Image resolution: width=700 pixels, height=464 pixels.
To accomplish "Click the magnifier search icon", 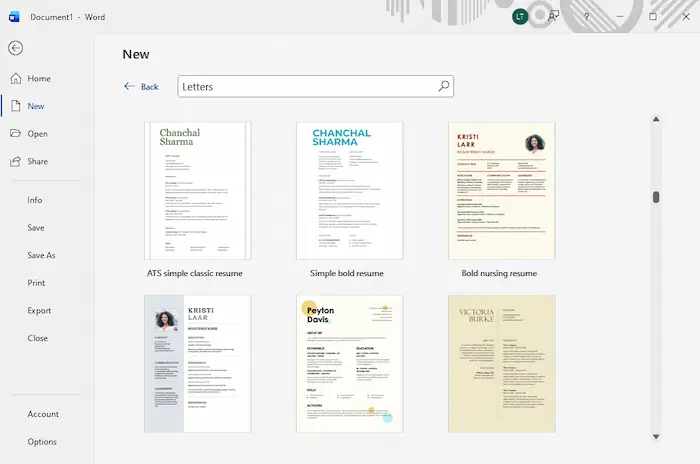I will click(x=444, y=86).
